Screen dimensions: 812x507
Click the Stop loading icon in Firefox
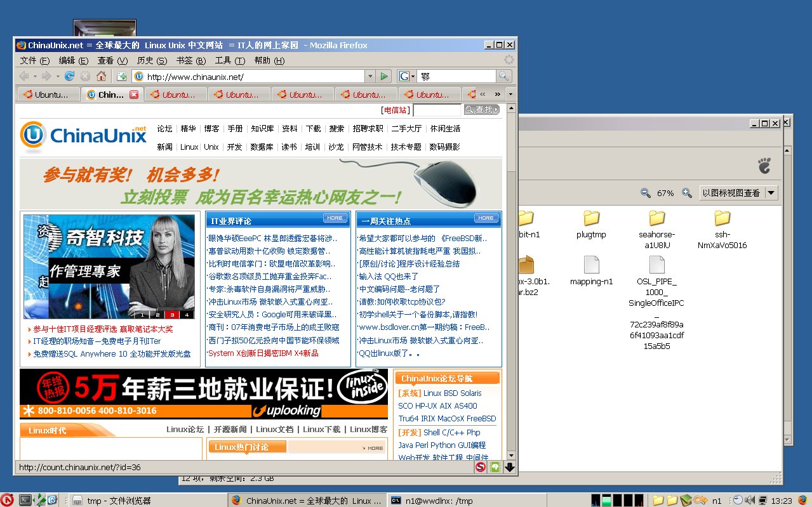[x=85, y=76]
